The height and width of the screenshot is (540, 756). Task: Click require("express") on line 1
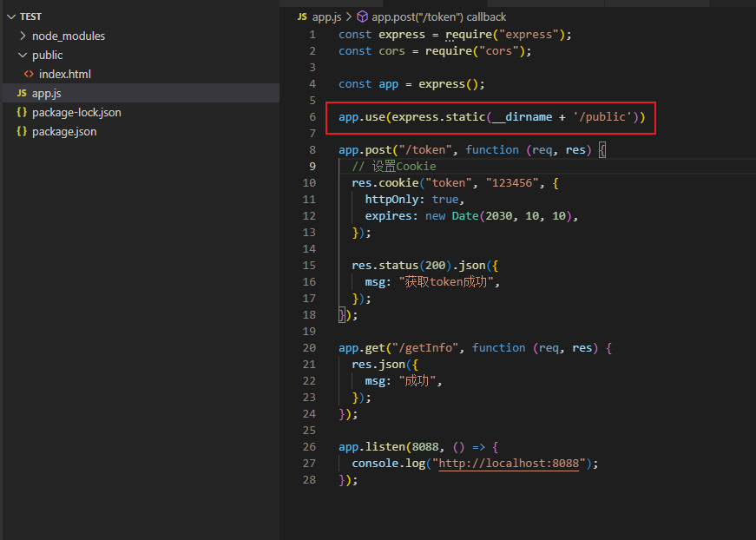504,35
